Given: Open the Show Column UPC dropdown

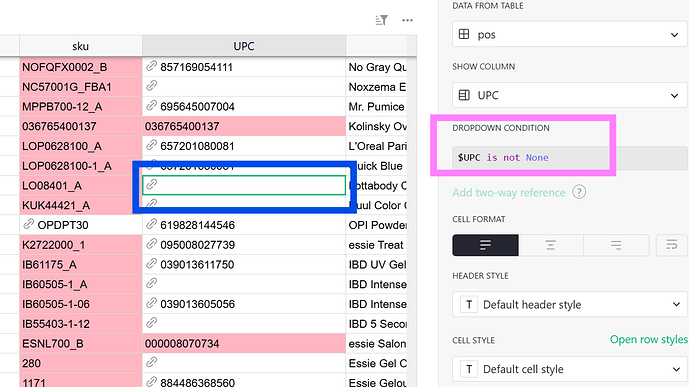Looking at the screenshot, I should coord(570,95).
